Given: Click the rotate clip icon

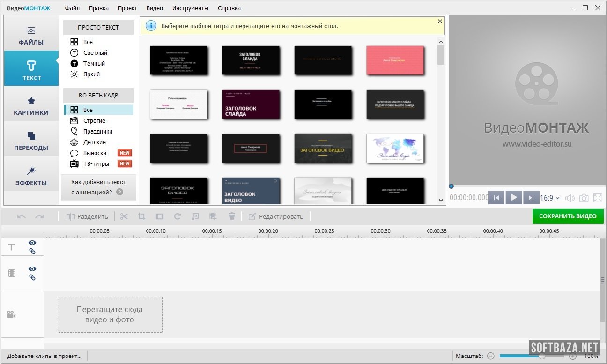Looking at the screenshot, I should pos(177,216).
